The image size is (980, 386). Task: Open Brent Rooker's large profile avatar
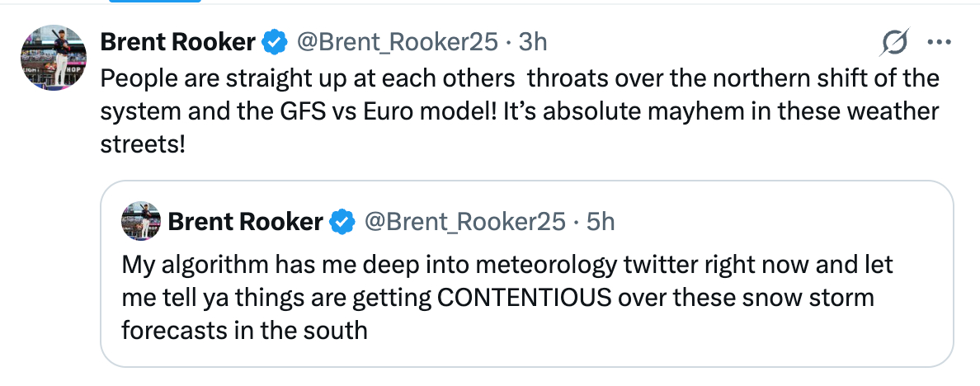[x=53, y=59]
